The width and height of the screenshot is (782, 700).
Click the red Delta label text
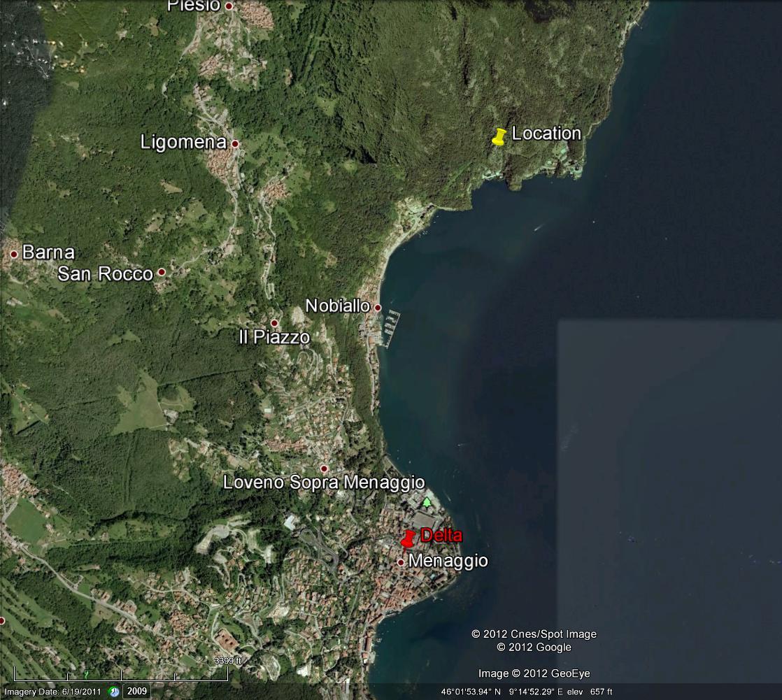click(441, 536)
